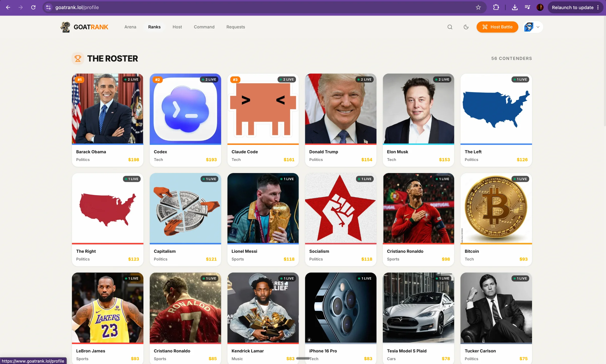The height and width of the screenshot is (364, 606).
Task: Open site information icon in address bar
Action: (48, 7)
